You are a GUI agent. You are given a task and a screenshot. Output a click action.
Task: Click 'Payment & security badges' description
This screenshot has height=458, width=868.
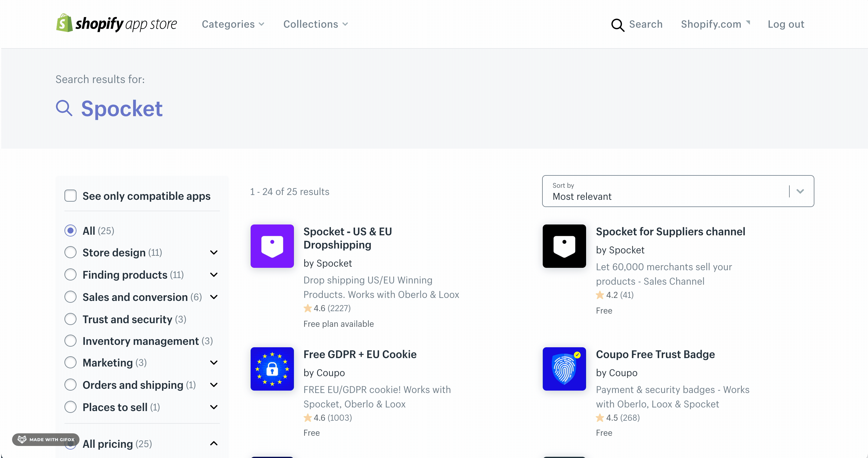[673, 397]
